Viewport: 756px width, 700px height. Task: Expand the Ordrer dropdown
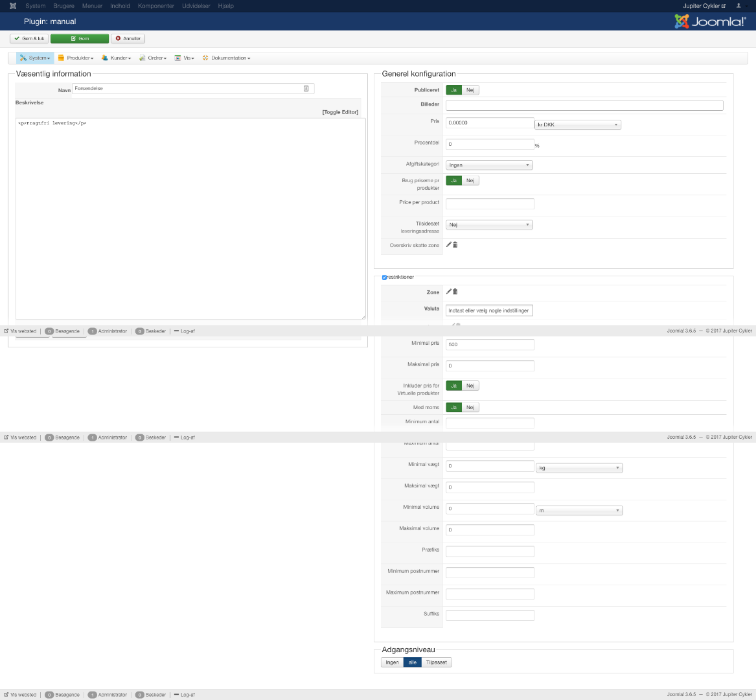(153, 58)
